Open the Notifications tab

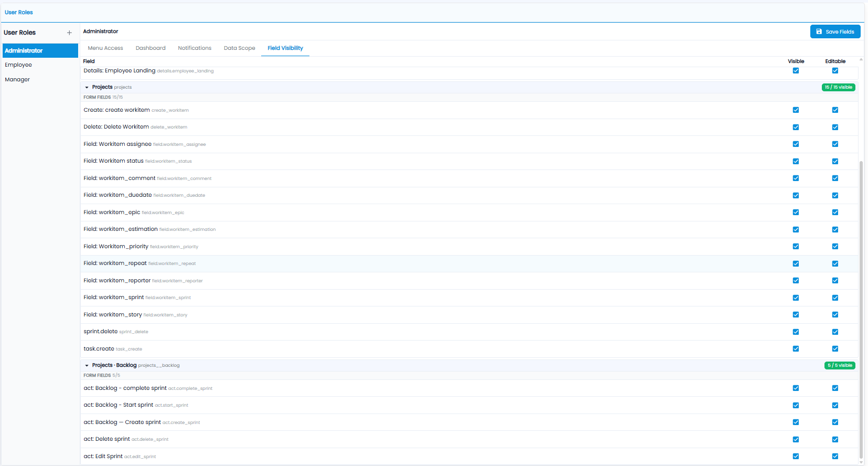pos(195,48)
